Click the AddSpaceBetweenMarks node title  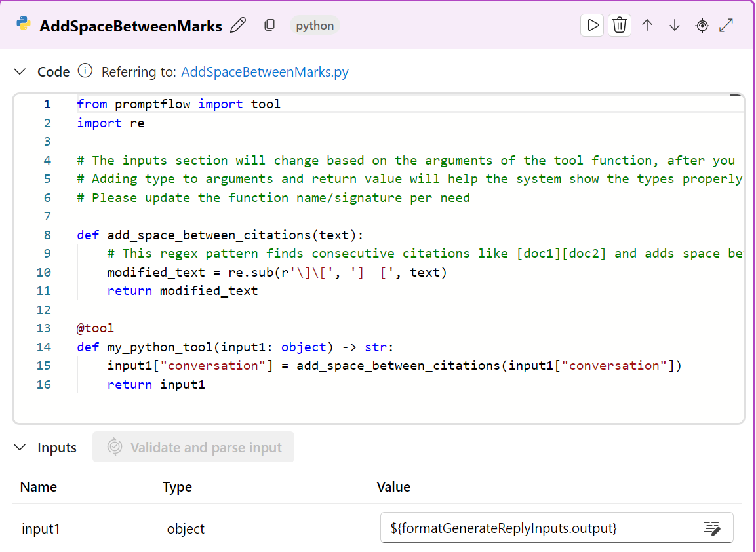pyautogui.click(x=130, y=26)
